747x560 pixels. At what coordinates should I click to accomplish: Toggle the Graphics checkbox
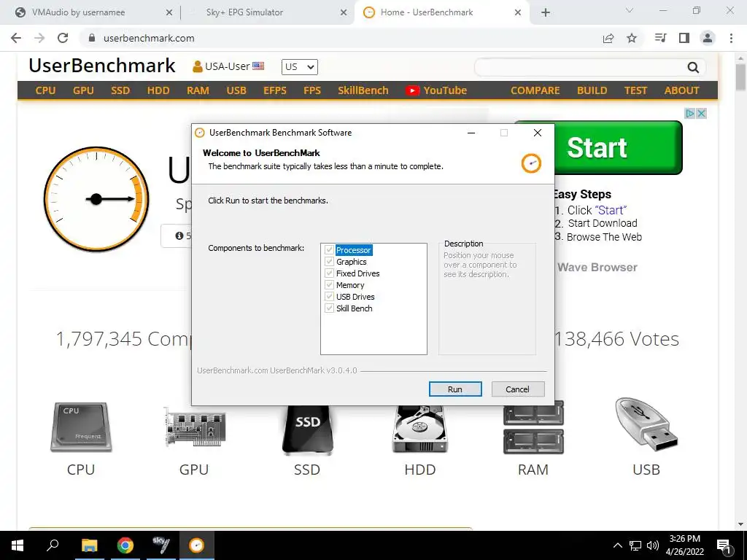pos(329,262)
